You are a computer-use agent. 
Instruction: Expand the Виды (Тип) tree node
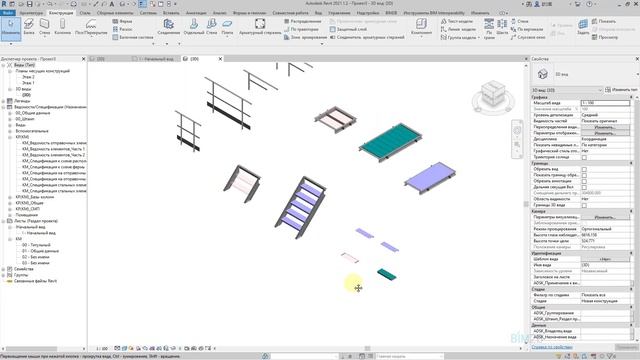[3, 65]
